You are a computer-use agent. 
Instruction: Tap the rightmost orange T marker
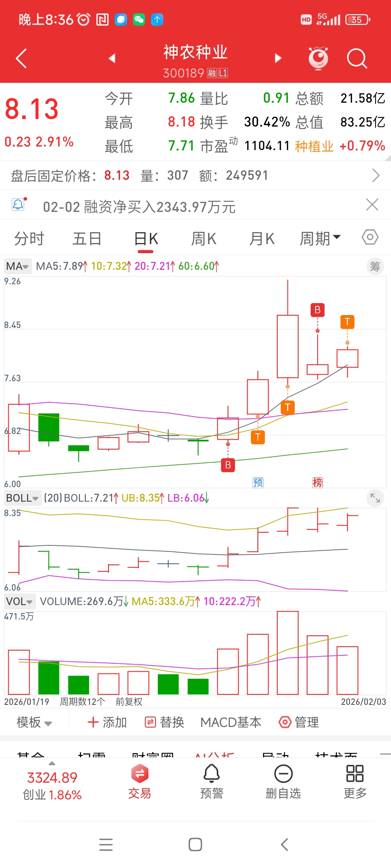click(347, 322)
